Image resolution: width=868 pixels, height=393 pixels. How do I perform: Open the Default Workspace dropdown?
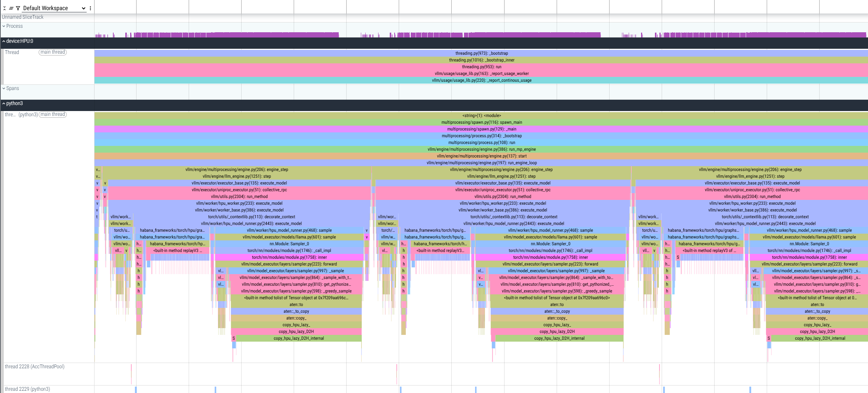[54, 8]
